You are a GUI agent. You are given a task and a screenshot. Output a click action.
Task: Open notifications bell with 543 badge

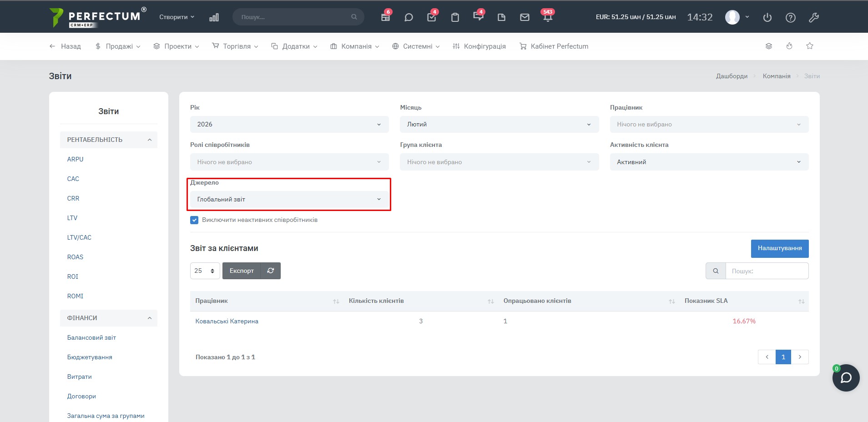[x=548, y=17]
